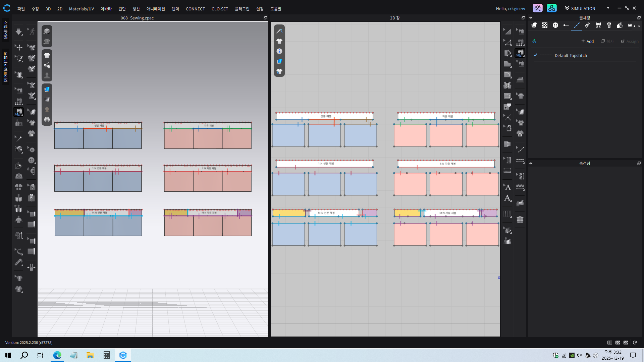Toggle garment t-shirt display in 3D view
Viewport: 644px width, 362px height.
[x=47, y=55]
